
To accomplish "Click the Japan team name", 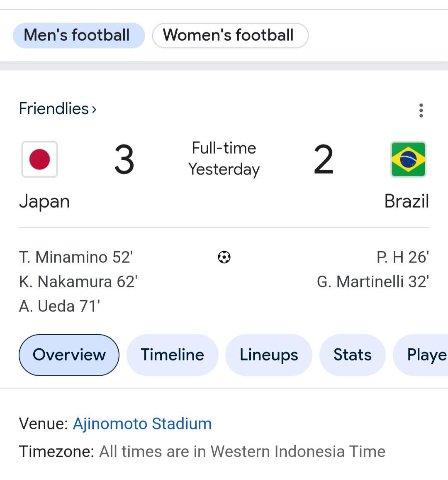I will tap(45, 202).
